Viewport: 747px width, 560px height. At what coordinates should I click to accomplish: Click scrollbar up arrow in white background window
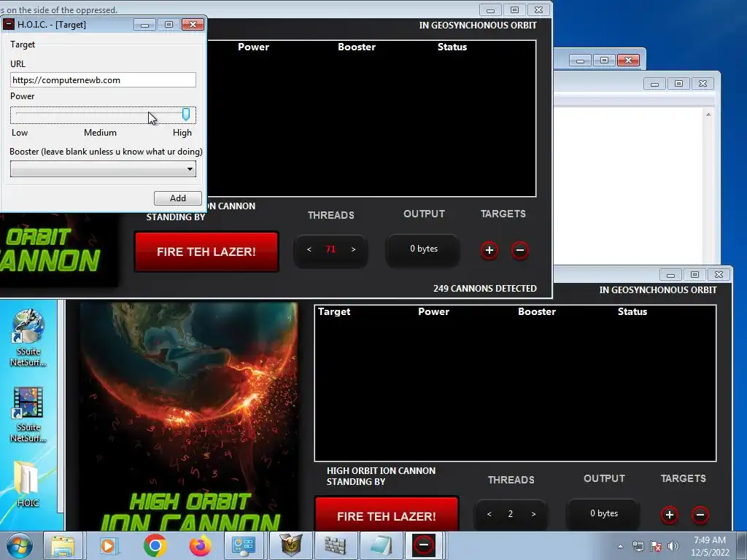click(708, 114)
